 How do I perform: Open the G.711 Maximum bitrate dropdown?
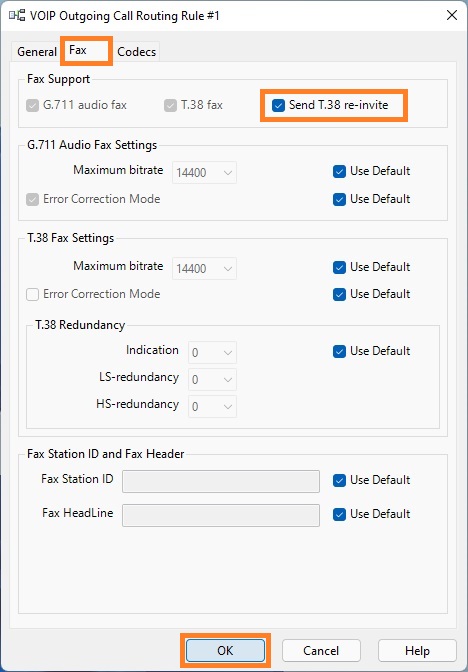click(x=204, y=173)
